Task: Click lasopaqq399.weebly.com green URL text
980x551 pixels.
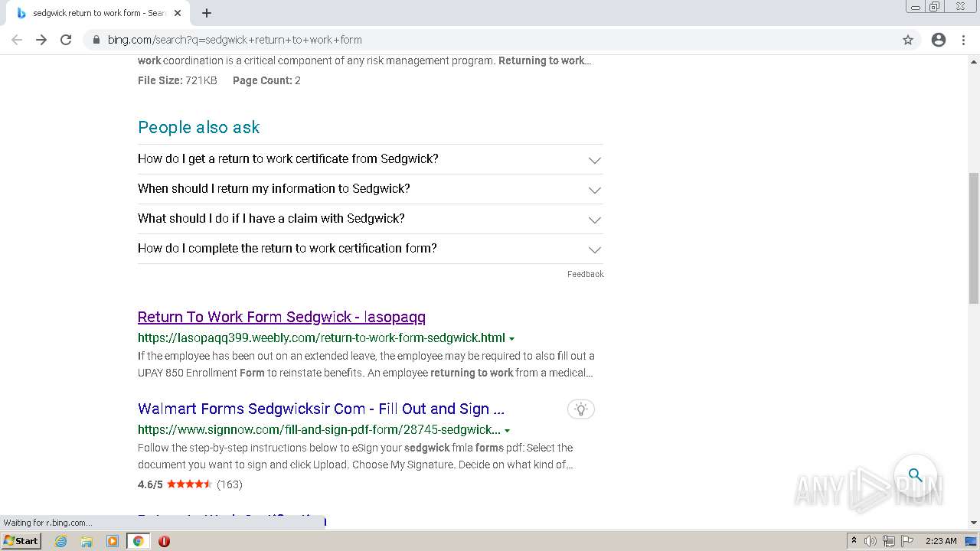Action: pyautogui.click(x=322, y=337)
